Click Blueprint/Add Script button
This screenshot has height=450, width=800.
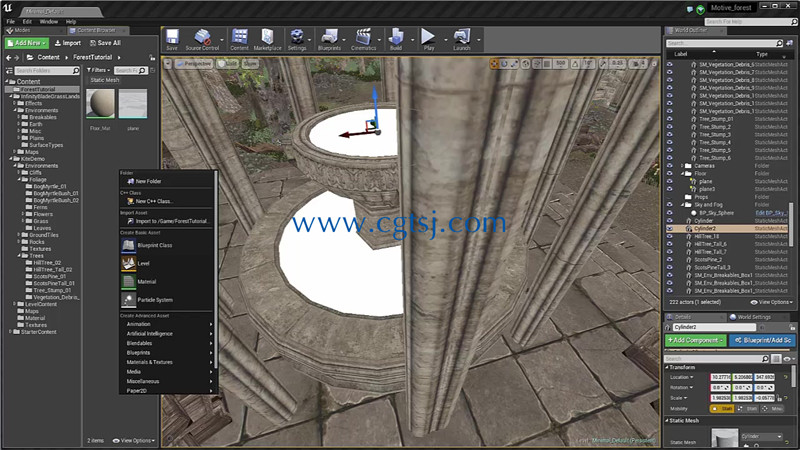[762, 340]
